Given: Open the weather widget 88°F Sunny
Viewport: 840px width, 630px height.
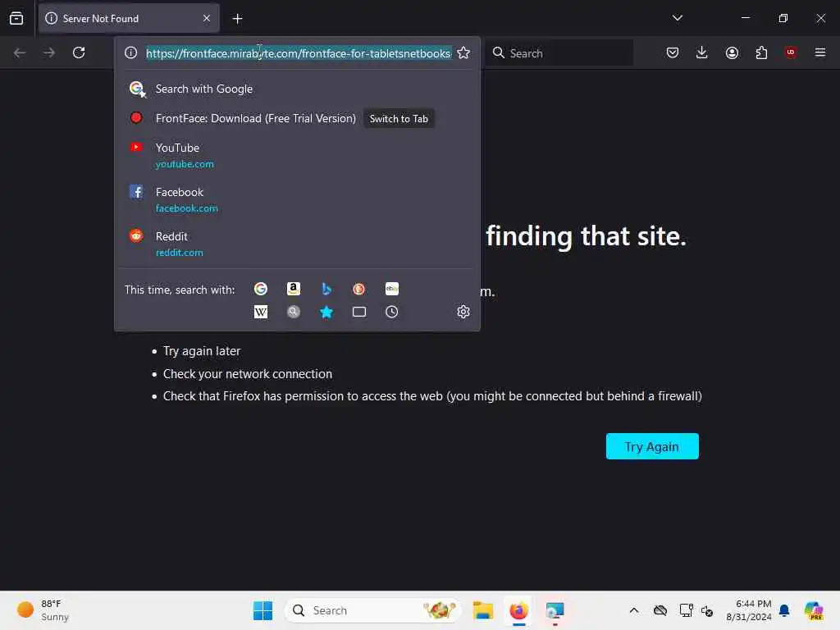Looking at the screenshot, I should click(x=43, y=610).
